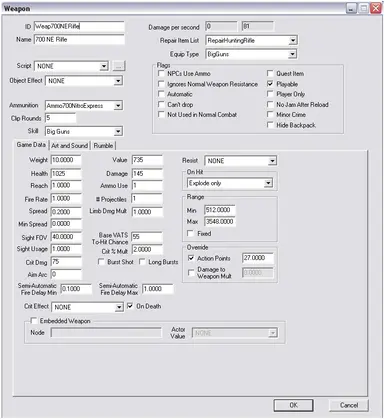385x420 pixels.
Task: Enable the Automatic flag checkbox
Action: pyautogui.click(x=161, y=94)
